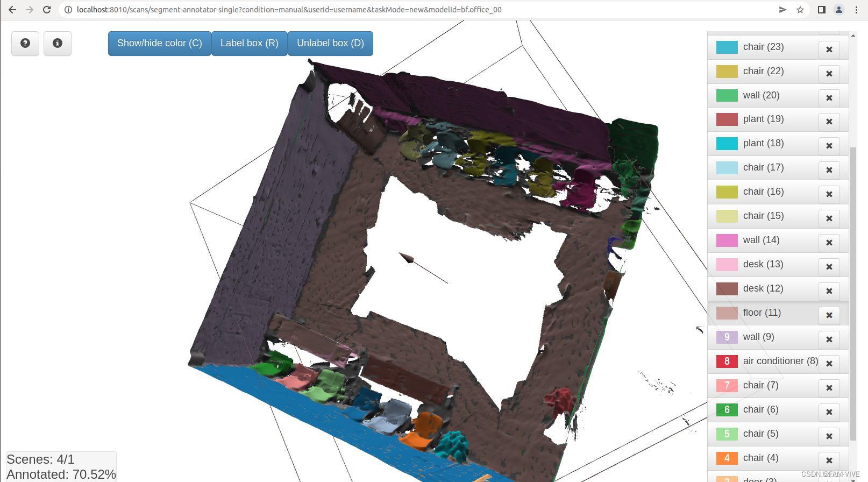Select wall (20) green color swatch
The height and width of the screenshot is (482, 868).
click(x=727, y=96)
